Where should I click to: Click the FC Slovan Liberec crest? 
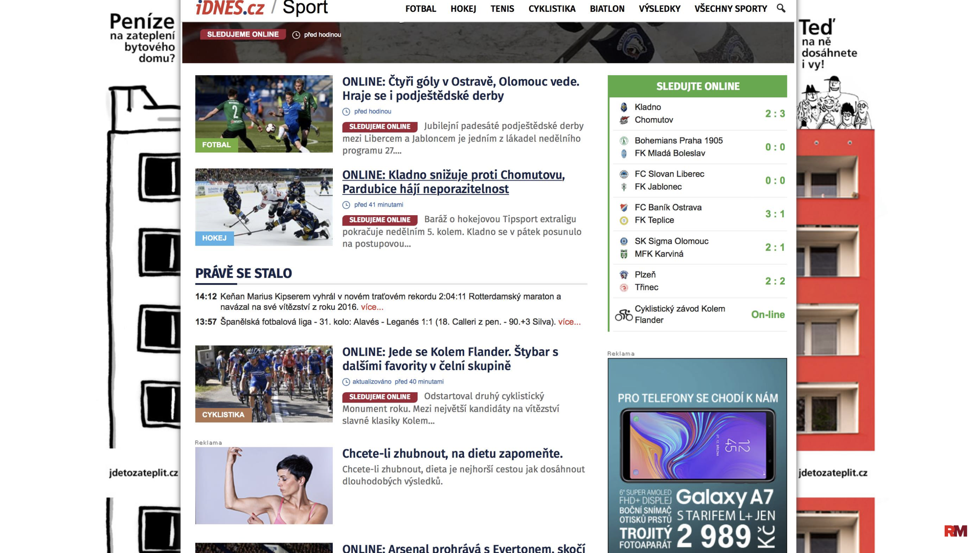tap(624, 174)
